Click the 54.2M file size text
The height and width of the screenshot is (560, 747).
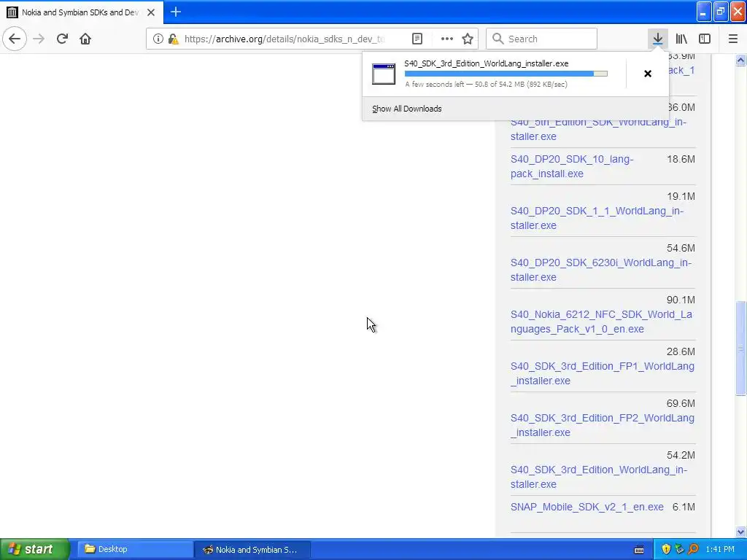point(681,455)
